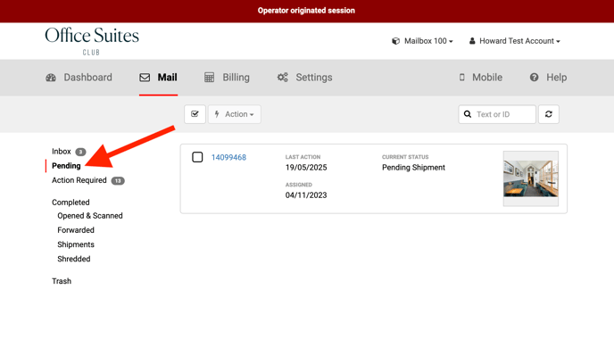Click the refresh icon beside search
Screen dimensions: 614x364
pos(549,114)
